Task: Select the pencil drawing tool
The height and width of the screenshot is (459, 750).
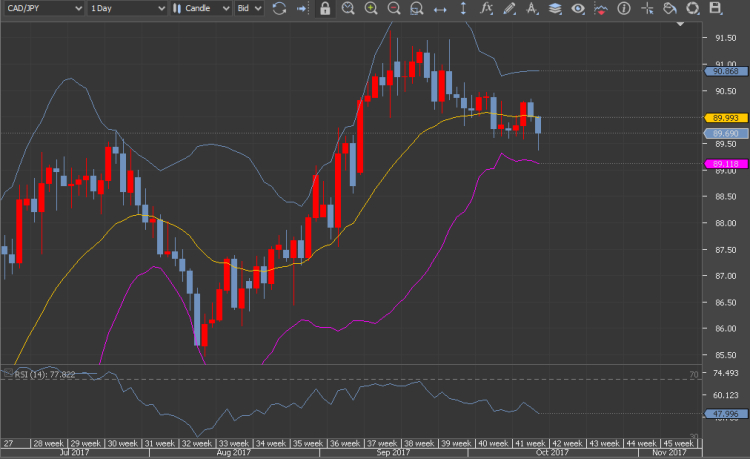Action: 509,9
